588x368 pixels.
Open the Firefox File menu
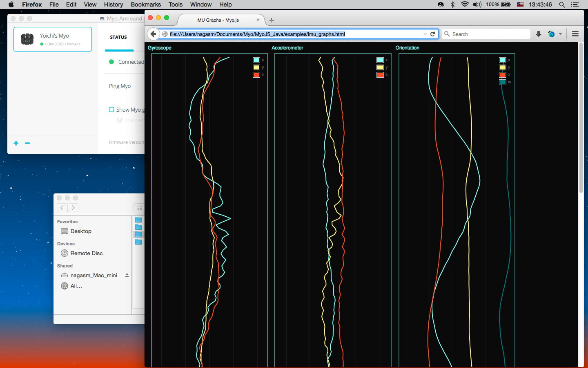(x=54, y=4)
